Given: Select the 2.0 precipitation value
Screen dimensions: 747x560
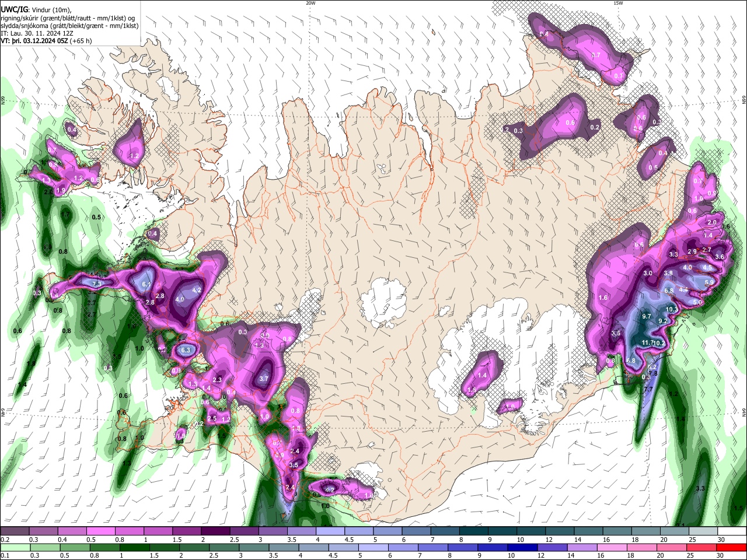Looking at the screenshot, I should pos(712,222).
